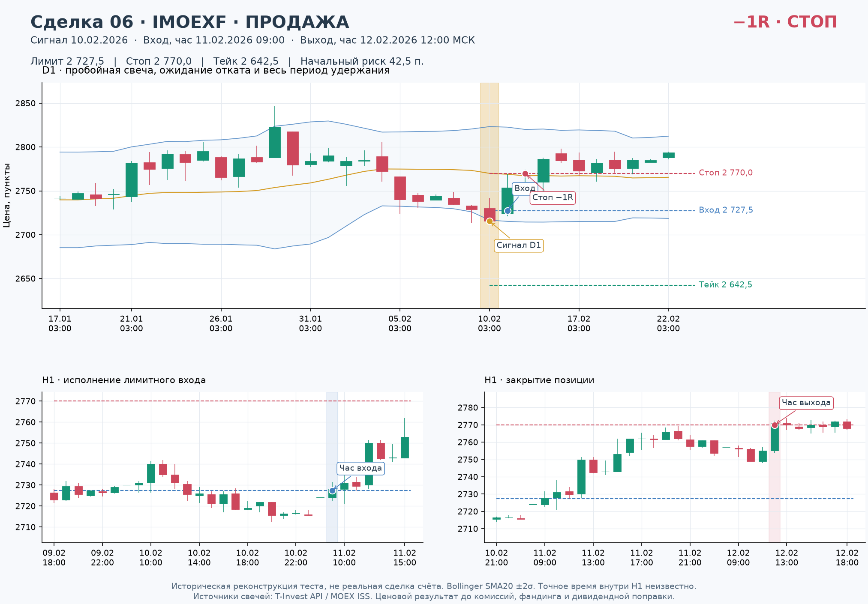The height and width of the screenshot is (604, 868).
Task: Click the blue Час входа marker dot
Action: [332, 490]
